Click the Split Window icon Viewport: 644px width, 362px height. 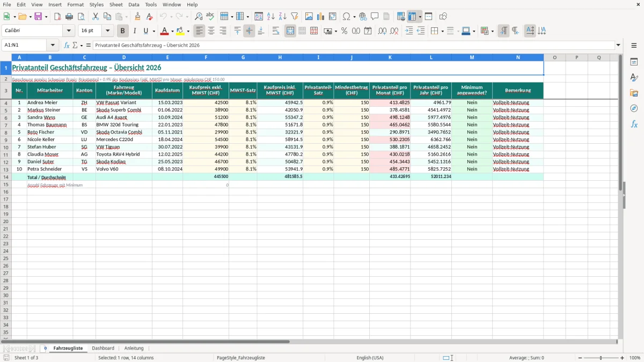[x=428, y=17]
